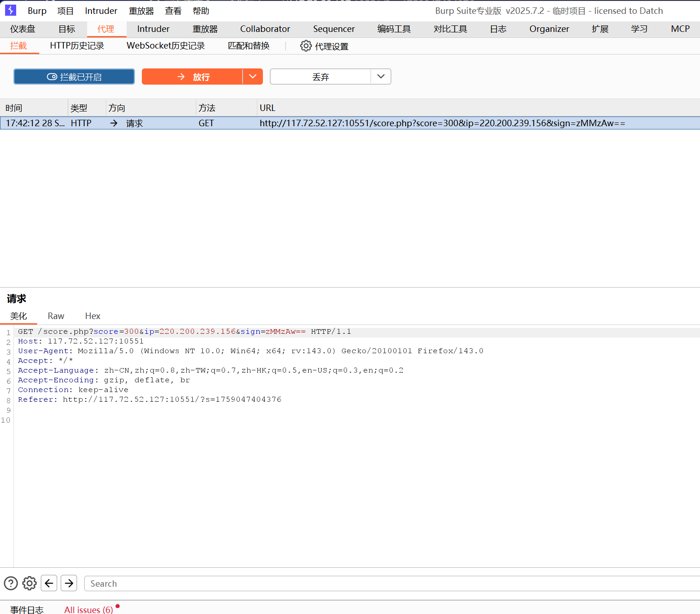Click the Host header line
The image size is (700, 614).
81,341
